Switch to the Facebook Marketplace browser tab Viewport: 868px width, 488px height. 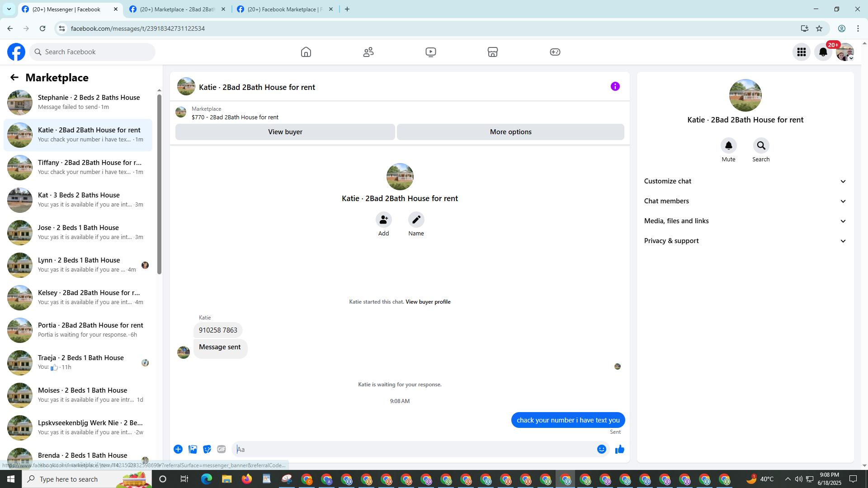coord(285,9)
